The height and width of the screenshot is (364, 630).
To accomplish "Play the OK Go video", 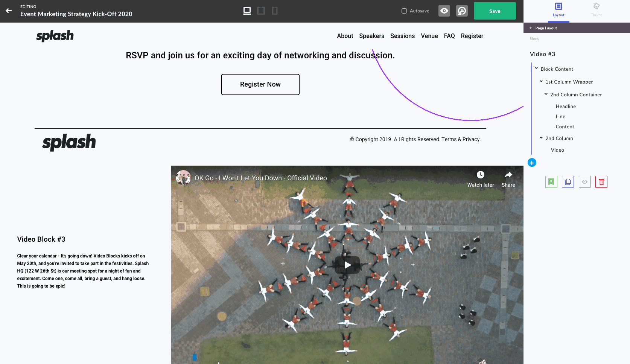I will [347, 265].
